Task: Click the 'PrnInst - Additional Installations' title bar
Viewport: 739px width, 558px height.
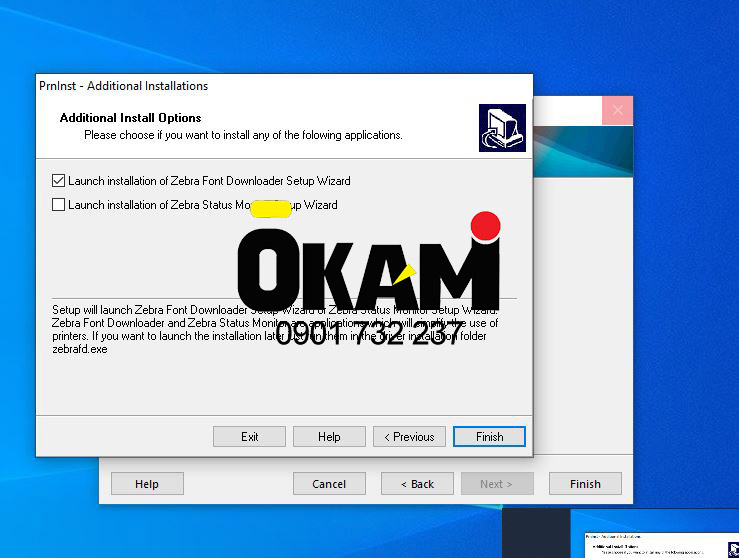Action: (284, 86)
